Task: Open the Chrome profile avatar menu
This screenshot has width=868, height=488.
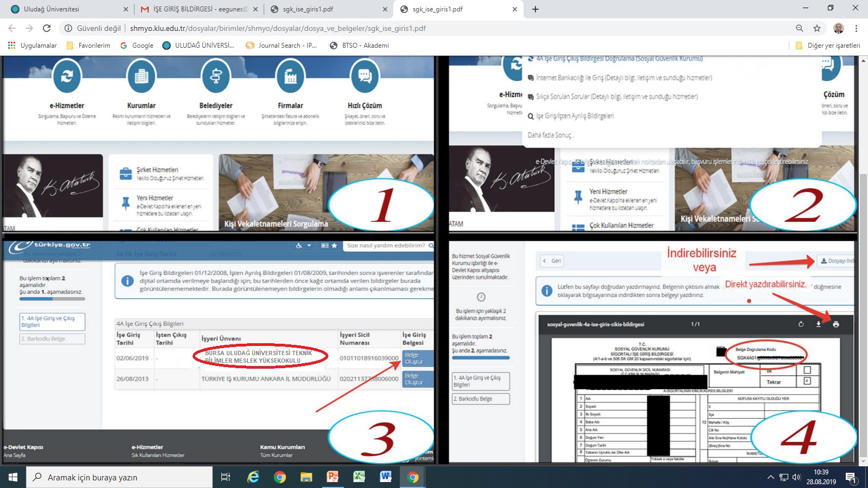Action: click(x=838, y=28)
